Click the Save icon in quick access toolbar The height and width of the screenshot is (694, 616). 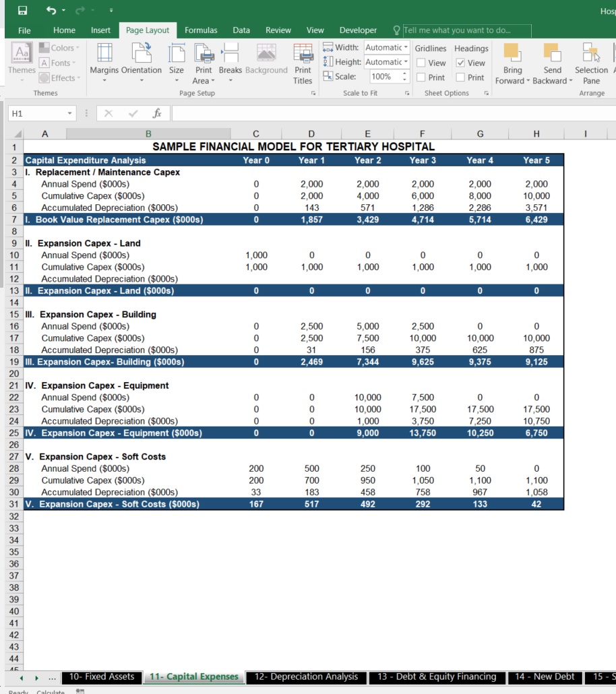(22, 10)
